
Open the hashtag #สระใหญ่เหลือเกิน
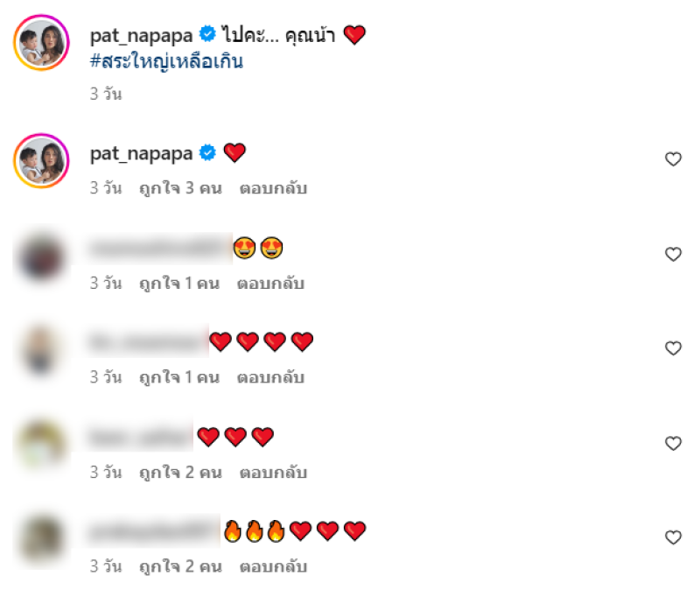[x=166, y=61]
